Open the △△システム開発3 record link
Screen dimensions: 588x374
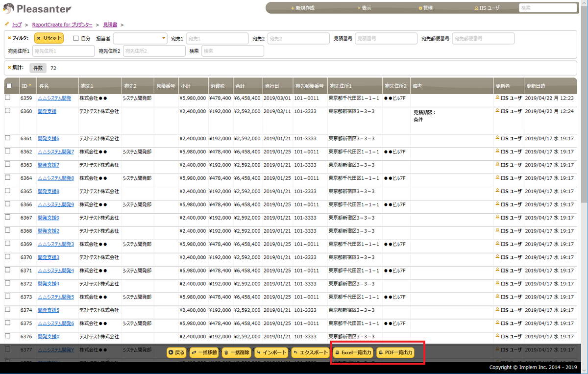pyautogui.click(x=56, y=244)
